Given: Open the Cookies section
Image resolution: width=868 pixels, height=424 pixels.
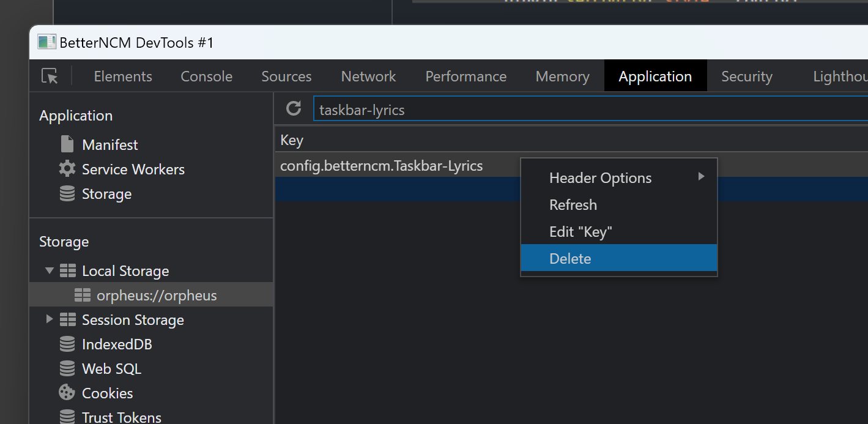Looking at the screenshot, I should point(107,393).
